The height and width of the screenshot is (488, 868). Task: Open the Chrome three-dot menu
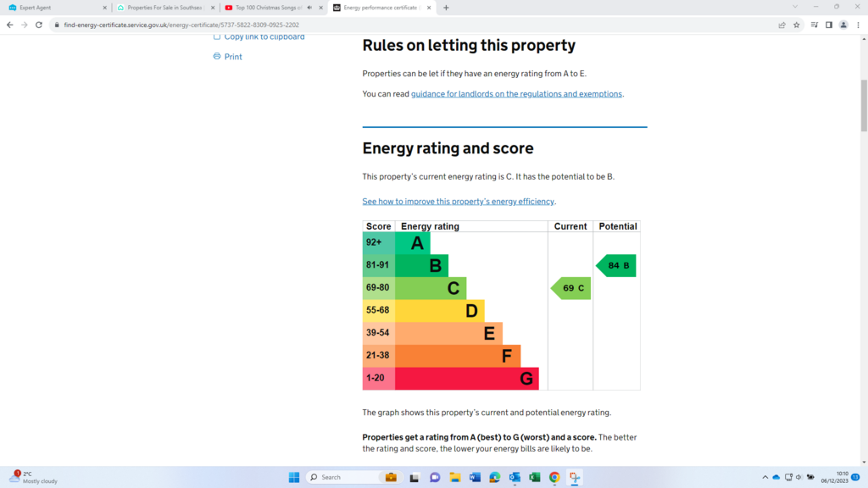click(x=858, y=25)
